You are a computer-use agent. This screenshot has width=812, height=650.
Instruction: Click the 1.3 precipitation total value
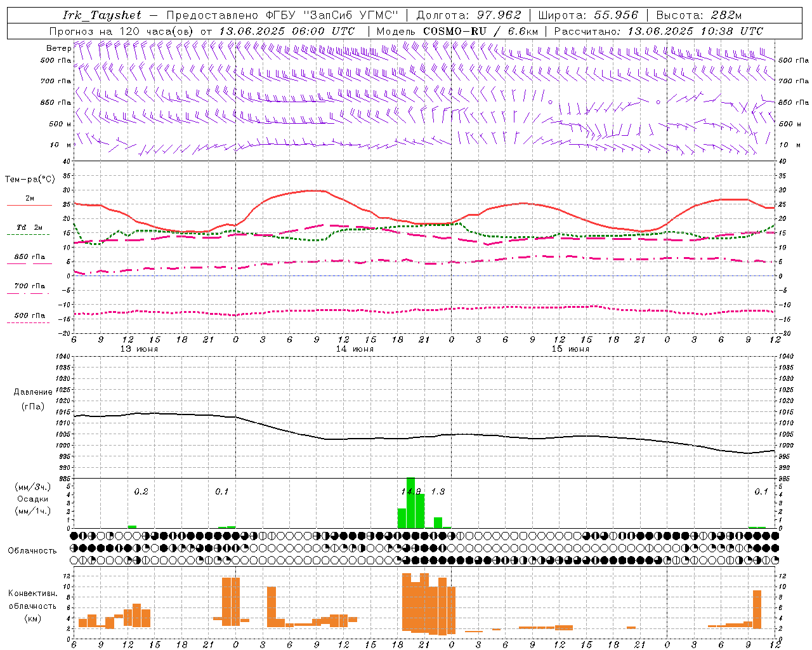[x=438, y=491]
